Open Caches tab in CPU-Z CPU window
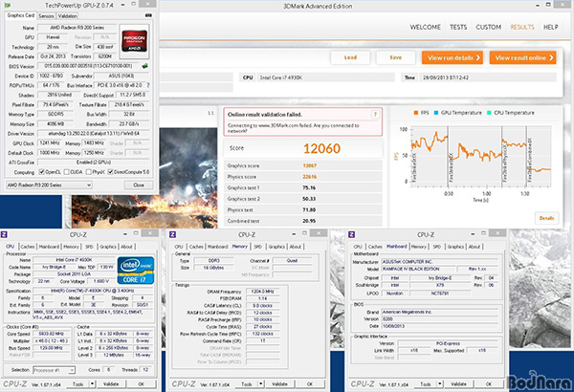 point(28,247)
